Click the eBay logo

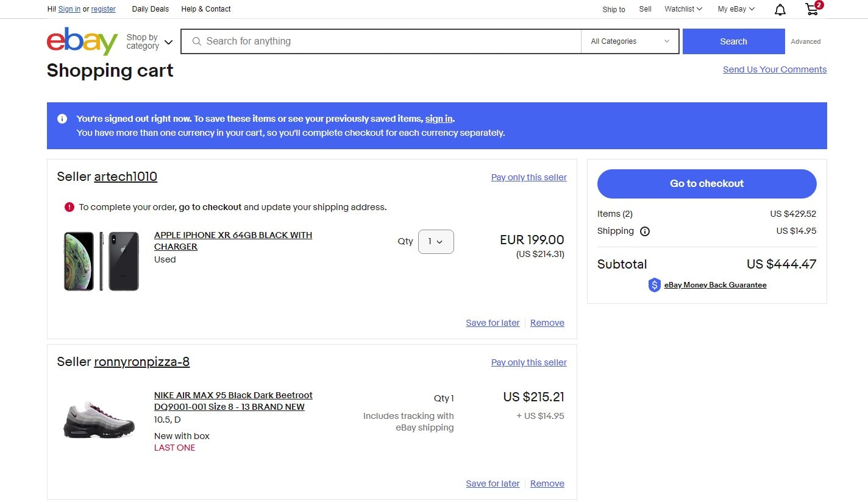click(81, 41)
